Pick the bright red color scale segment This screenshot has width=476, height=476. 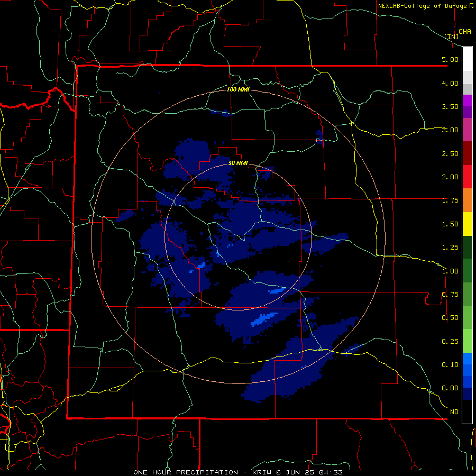point(467,177)
